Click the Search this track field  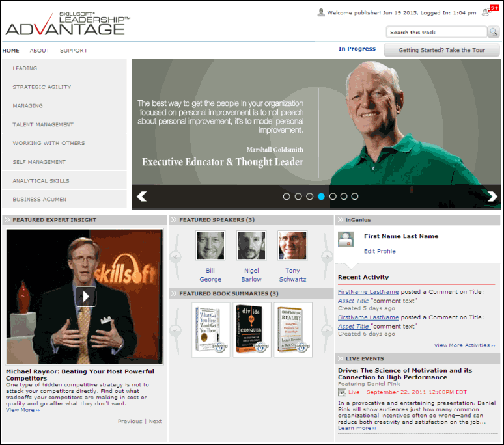click(x=436, y=32)
